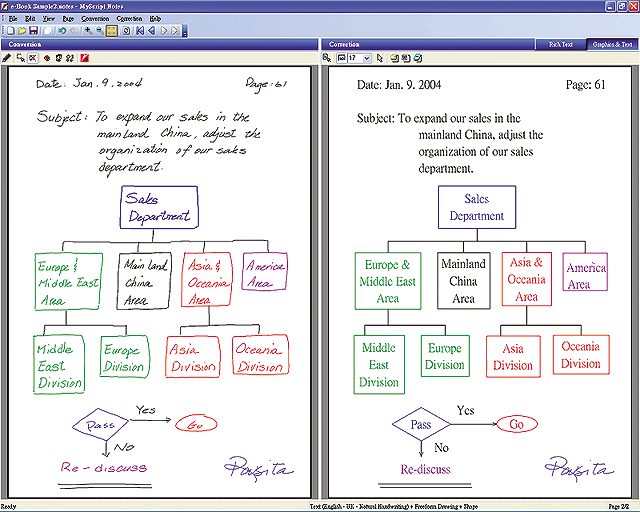Click the New document icon
This screenshot has height=512, width=640.
pos(11,31)
